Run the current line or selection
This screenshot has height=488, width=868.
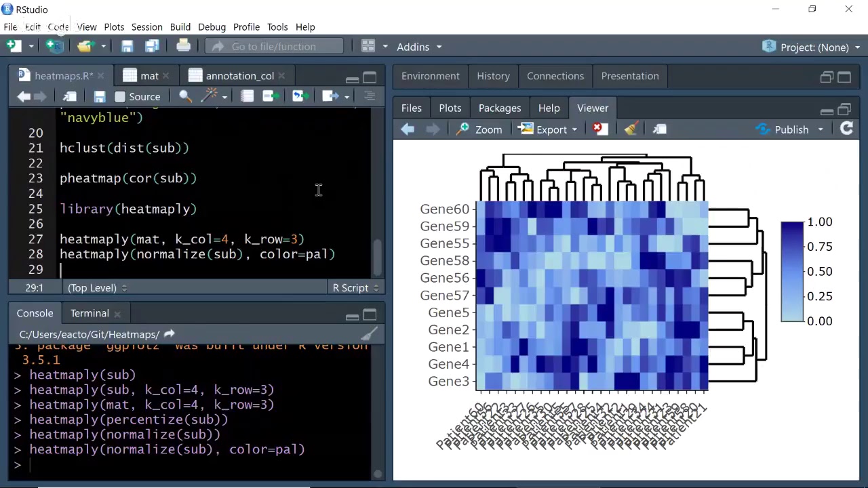[x=271, y=96]
